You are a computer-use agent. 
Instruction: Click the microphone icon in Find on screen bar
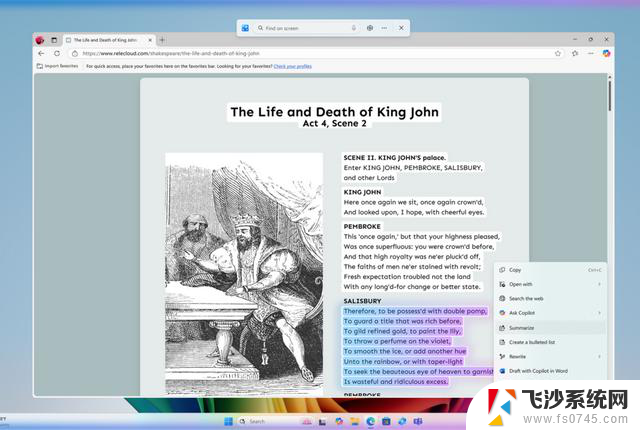pos(353,28)
